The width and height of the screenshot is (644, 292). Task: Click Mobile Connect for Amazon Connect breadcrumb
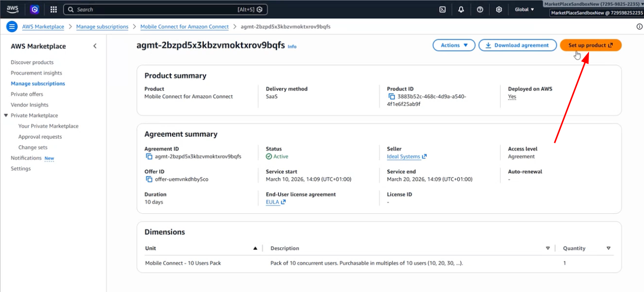[184, 27]
